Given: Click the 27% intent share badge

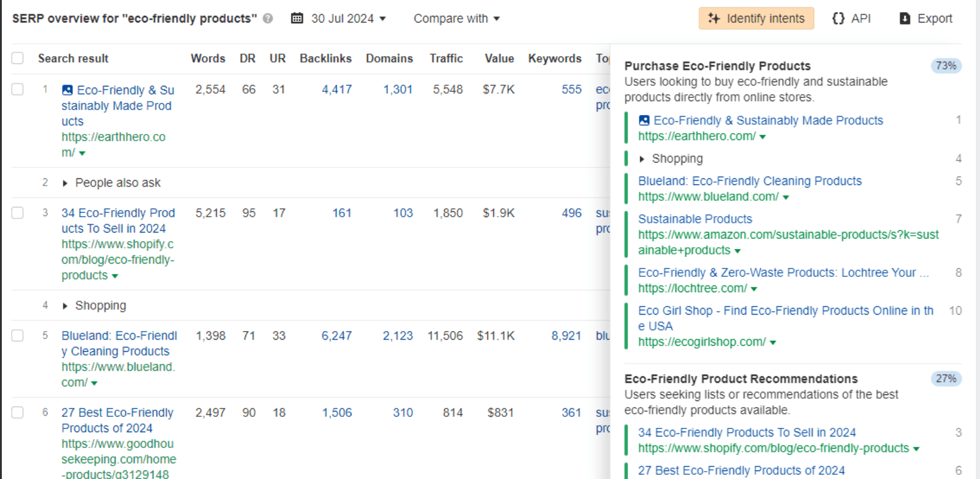Looking at the screenshot, I should coord(946,379).
